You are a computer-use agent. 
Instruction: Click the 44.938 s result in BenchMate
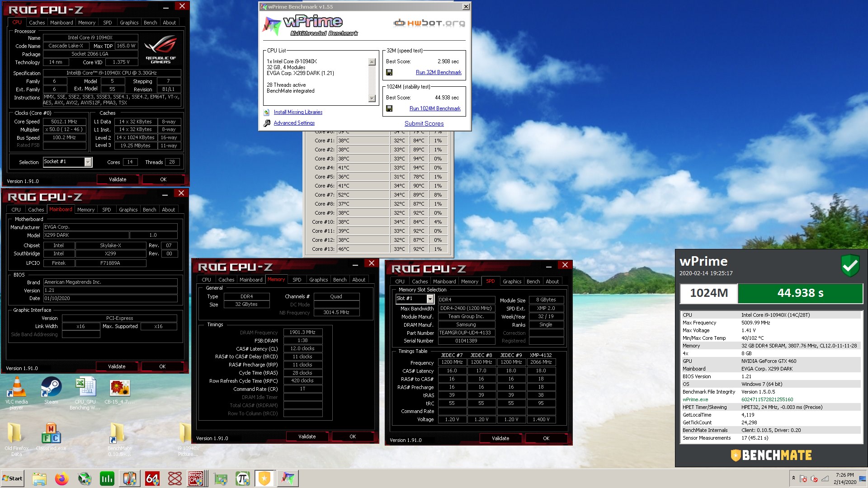(x=800, y=293)
